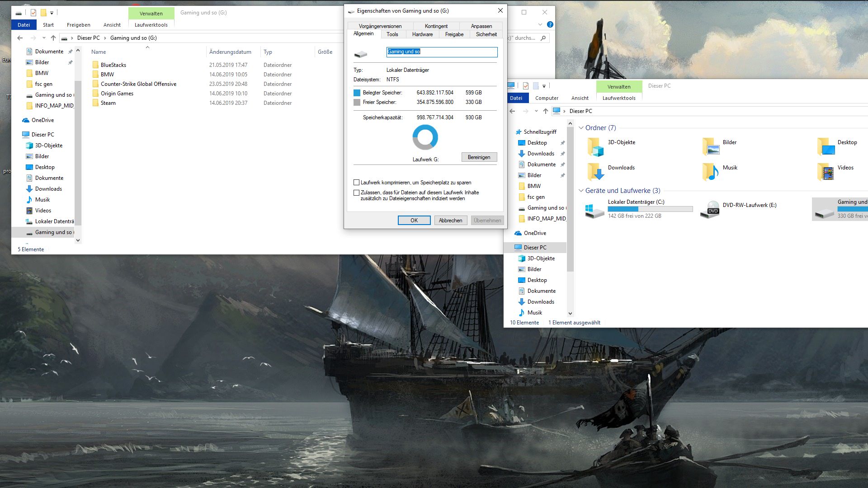Switch to the Sicherheit tab
This screenshot has height=488, width=868.
(486, 34)
